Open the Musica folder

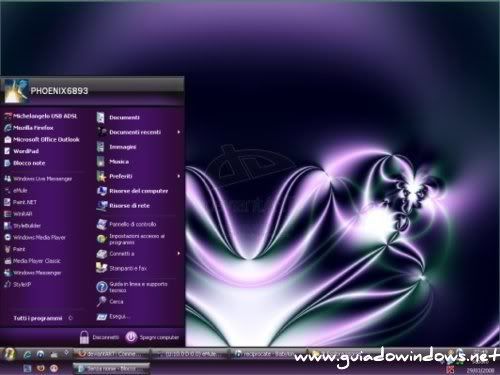(x=113, y=161)
